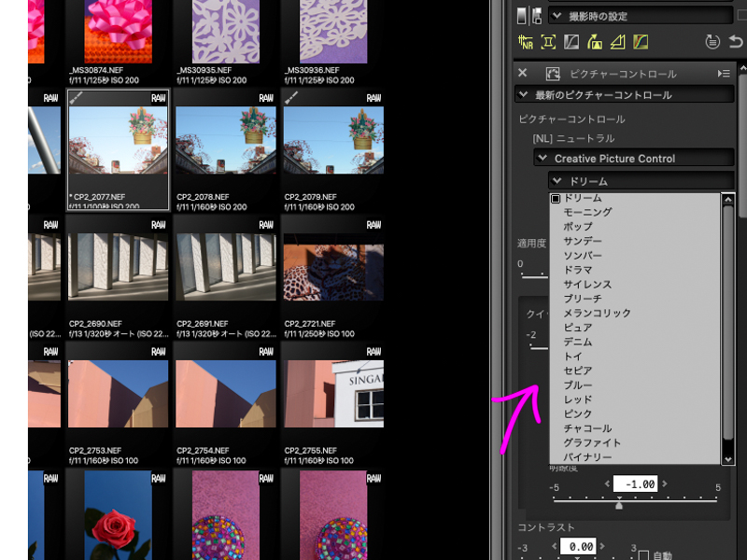
Task: Click the adjustment flag icon left of 撮影時の設定
Action: point(537,16)
